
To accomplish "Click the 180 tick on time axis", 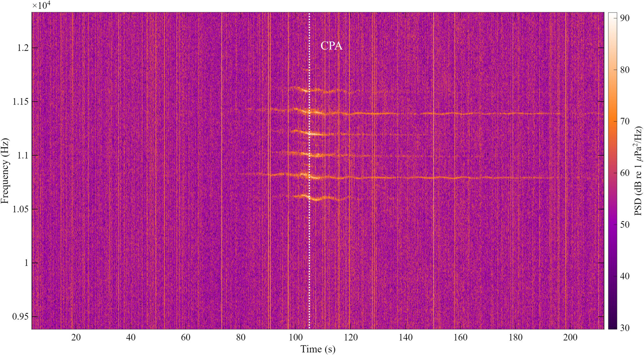I will [x=516, y=337].
